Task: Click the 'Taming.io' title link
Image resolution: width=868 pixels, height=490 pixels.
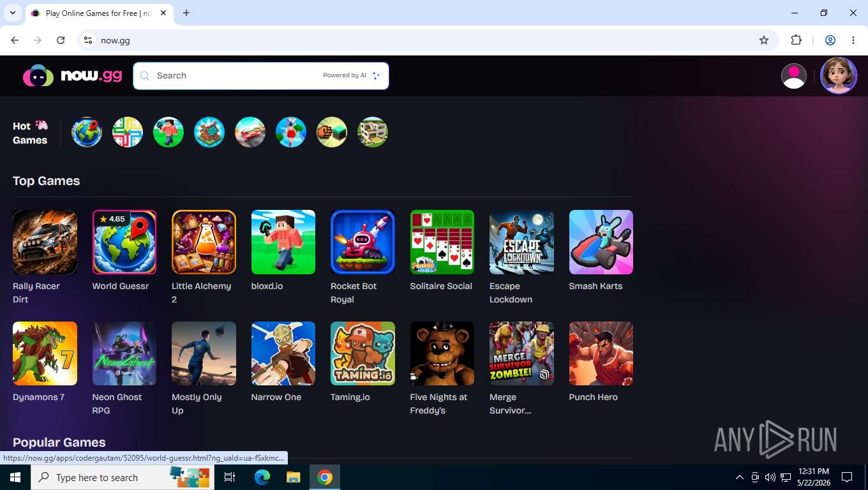Action: coord(350,397)
